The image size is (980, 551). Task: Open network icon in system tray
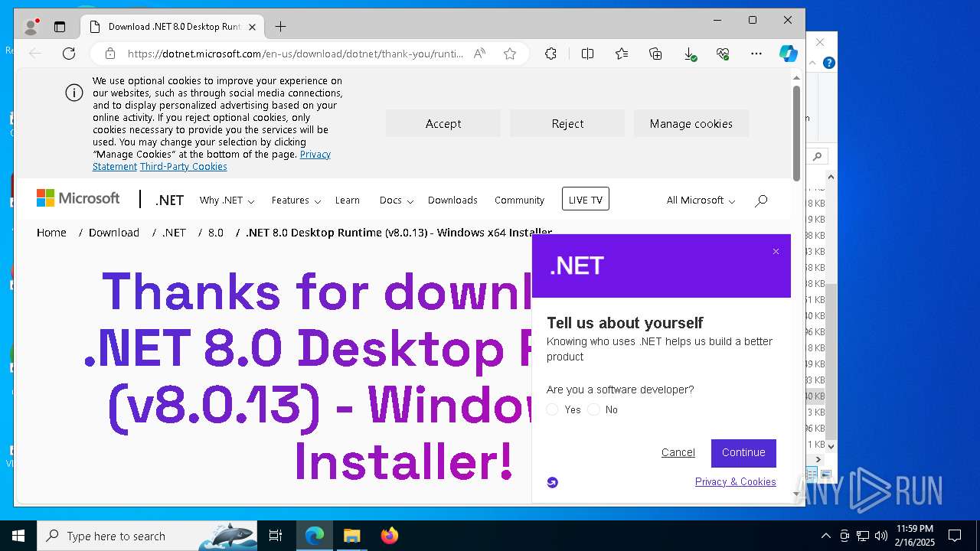[x=863, y=536]
